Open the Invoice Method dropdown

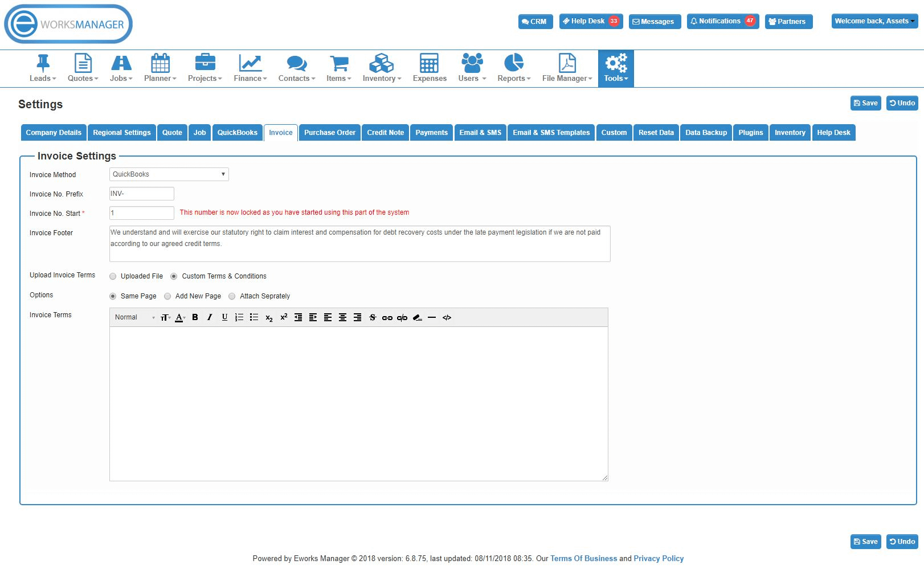pyautogui.click(x=169, y=174)
